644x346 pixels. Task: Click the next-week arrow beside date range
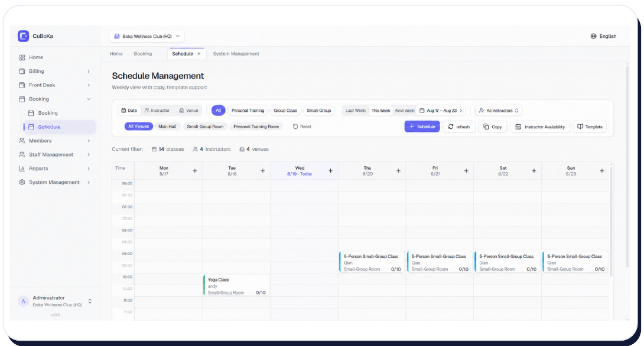click(461, 111)
